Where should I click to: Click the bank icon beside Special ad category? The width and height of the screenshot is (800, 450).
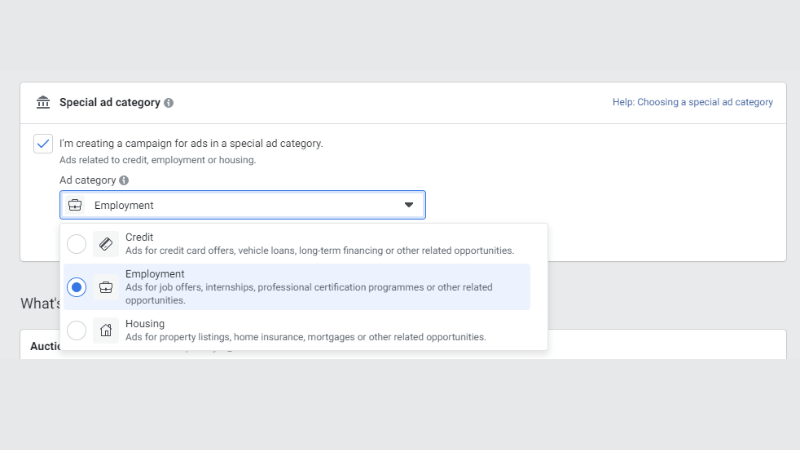click(x=43, y=102)
